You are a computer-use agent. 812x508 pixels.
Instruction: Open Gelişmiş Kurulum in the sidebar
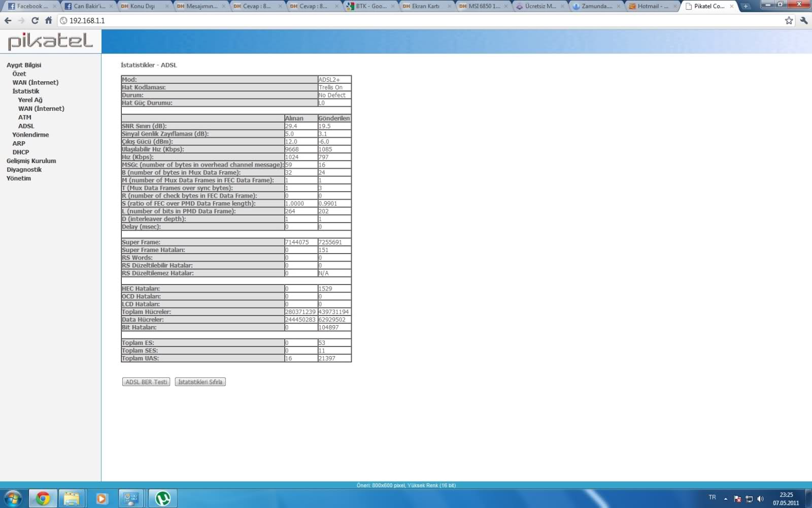pyautogui.click(x=31, y=161)
